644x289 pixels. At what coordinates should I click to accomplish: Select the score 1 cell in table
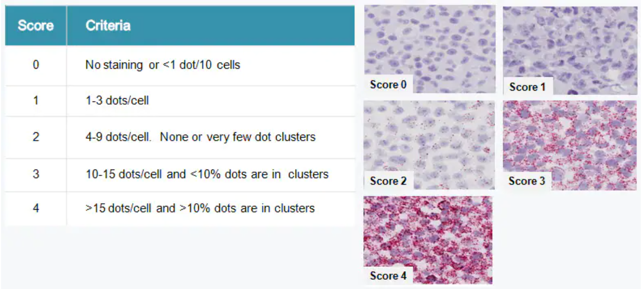click(36, 101)
